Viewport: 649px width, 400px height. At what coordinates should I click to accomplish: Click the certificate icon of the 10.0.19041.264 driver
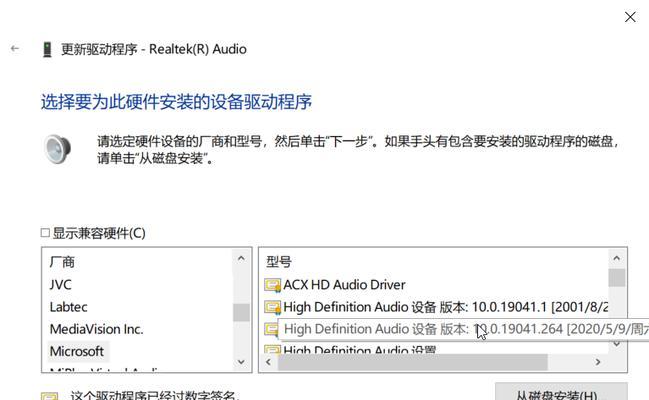272,329
